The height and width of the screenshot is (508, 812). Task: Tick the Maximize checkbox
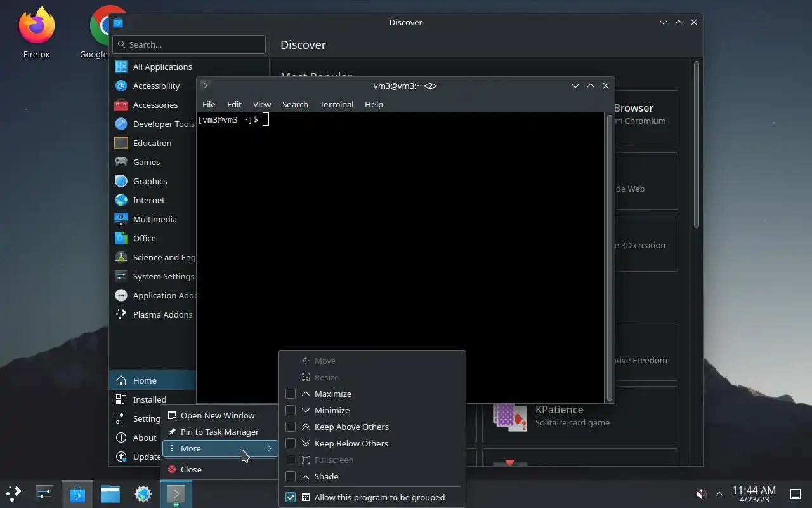pyautogui.click(x=291, y=394)
